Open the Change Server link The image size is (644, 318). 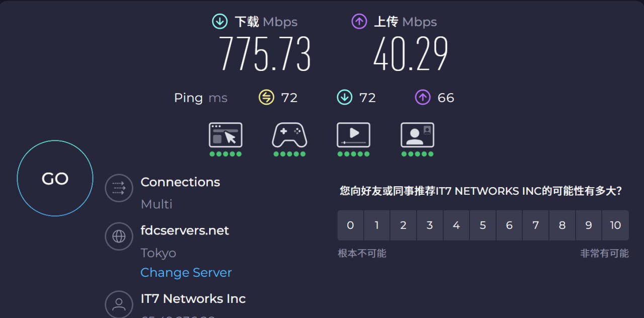tap(186, 272)
